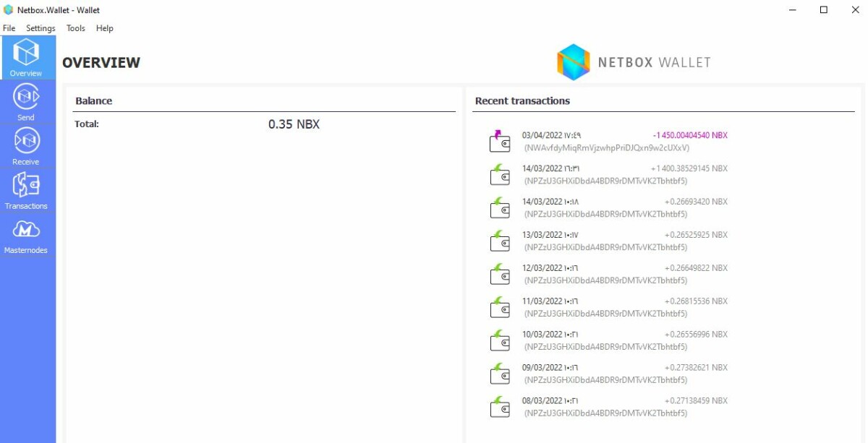Open the Masternodes page in sidebar

click(27, 235)
